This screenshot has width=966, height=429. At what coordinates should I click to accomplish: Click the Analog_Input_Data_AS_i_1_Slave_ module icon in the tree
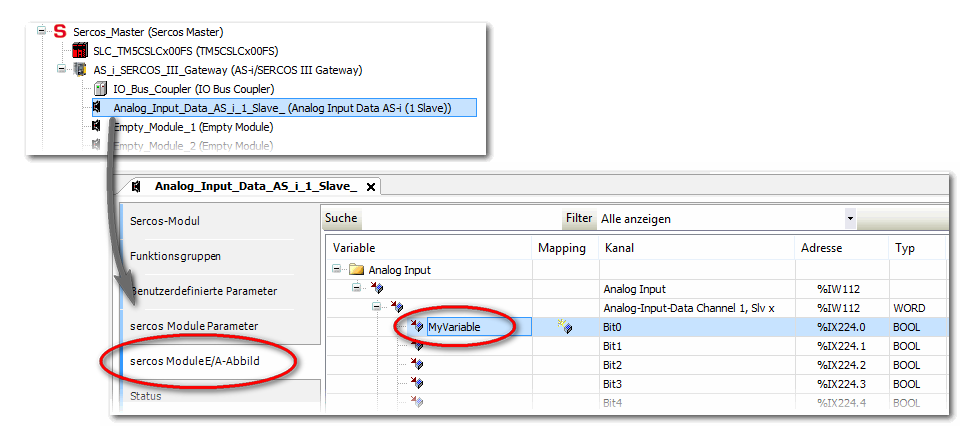pyautogui.click(x=97, y=108)
